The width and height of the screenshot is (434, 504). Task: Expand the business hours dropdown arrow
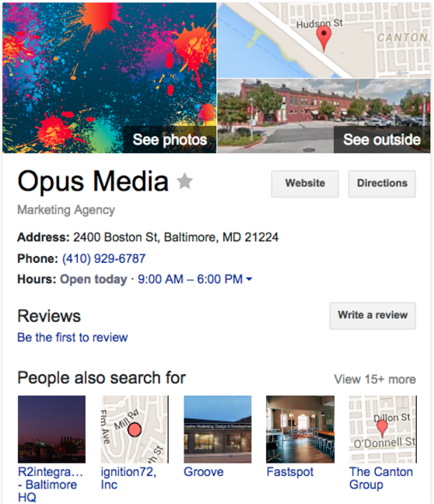(x=249, y=279)
